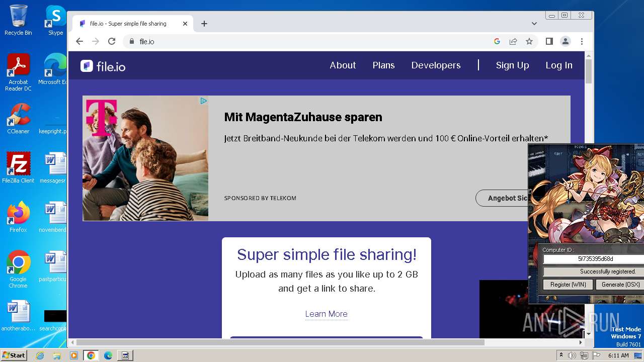Click the vertical scrollbar's up arrow

coord(589,55)
